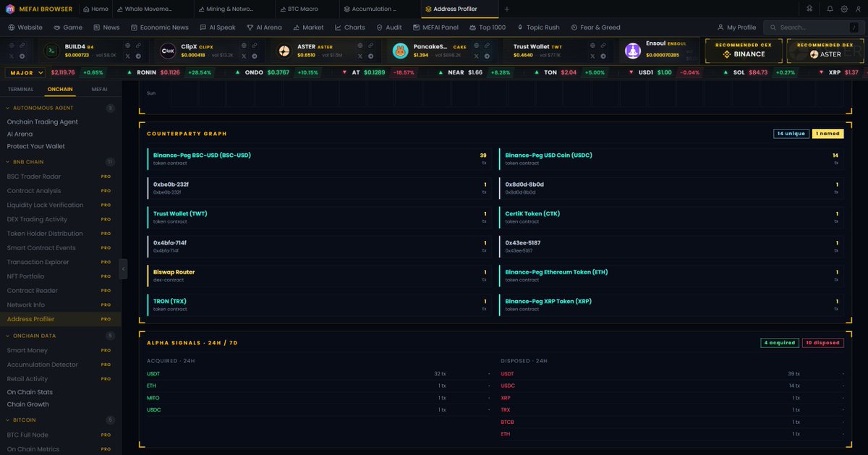
Task: Click the Ensoul token logo
Action: click(634, 51)
